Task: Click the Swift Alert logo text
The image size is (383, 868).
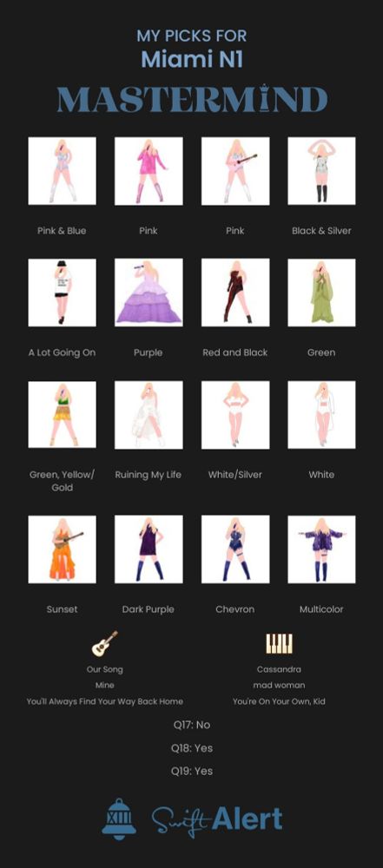Action: (x=217, y=820)
